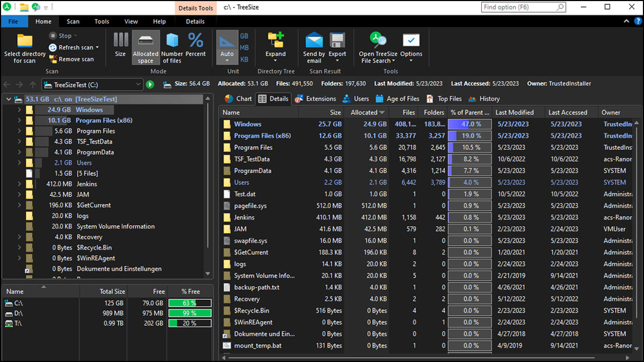Open the Details ribbon tab
The image size is (644, 362).
point(195,21)
